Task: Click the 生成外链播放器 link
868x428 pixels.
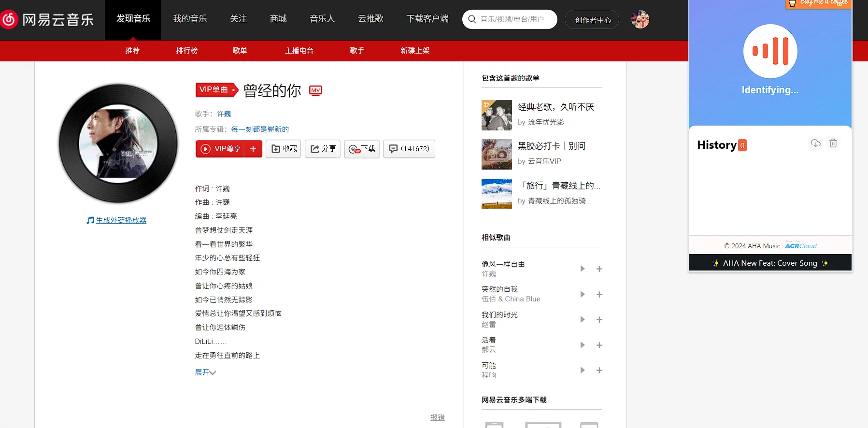Action: (121, 220)
